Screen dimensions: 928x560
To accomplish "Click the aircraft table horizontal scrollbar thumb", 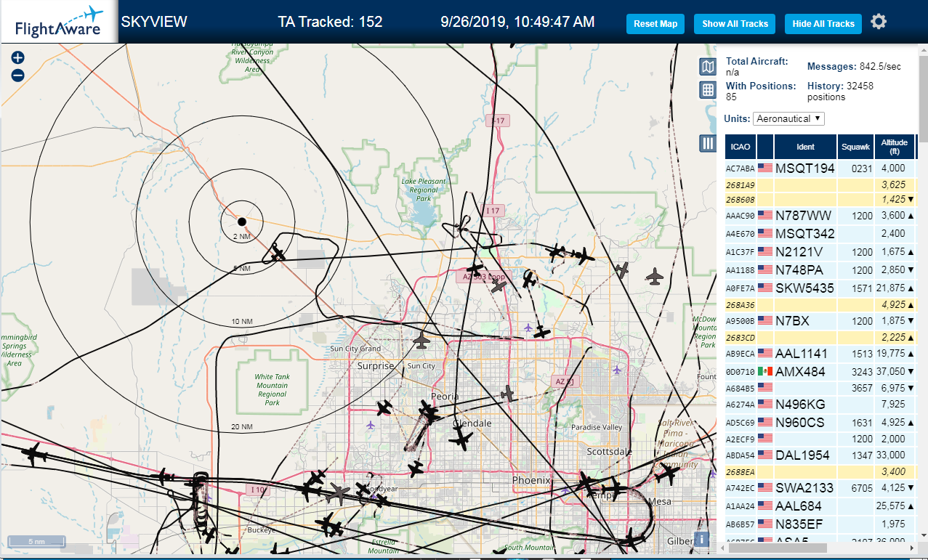I will pyautogui.click(x=778, y=548).
